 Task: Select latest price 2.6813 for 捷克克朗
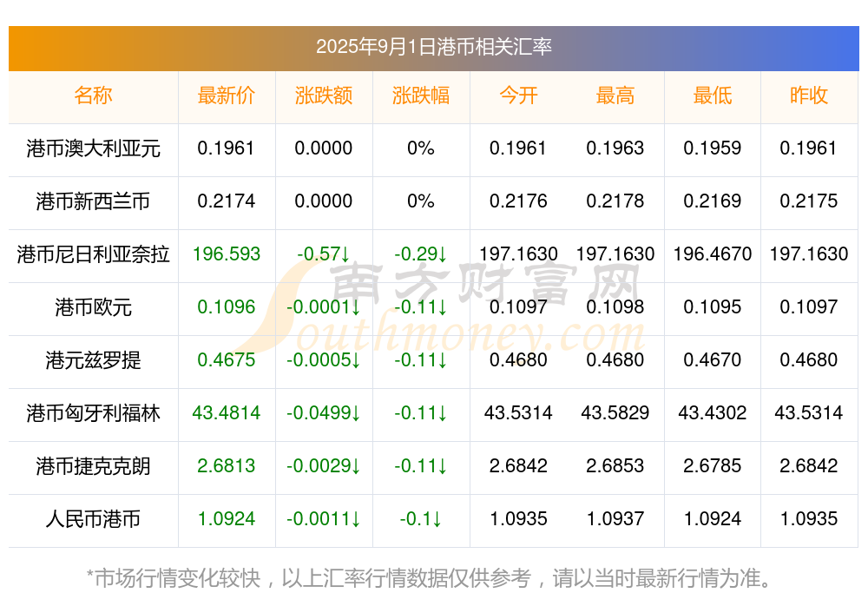(x=226, y=466)
